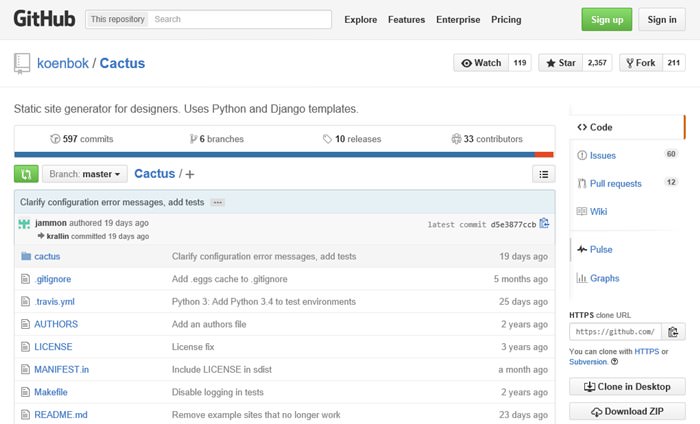Expand commit message with the ellipsis button
The width and height of the screenshot is (700, 424).
click(217, 203)
